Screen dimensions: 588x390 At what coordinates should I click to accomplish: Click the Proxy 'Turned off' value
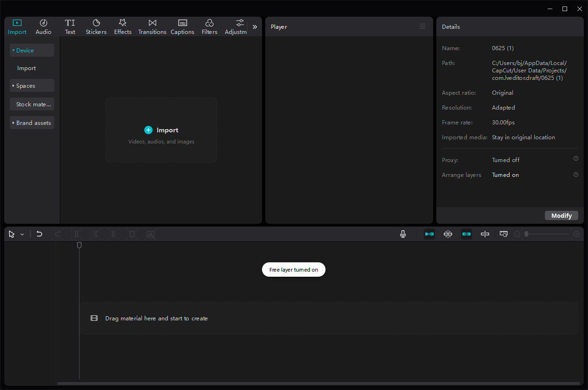click(x=505, y=160)
